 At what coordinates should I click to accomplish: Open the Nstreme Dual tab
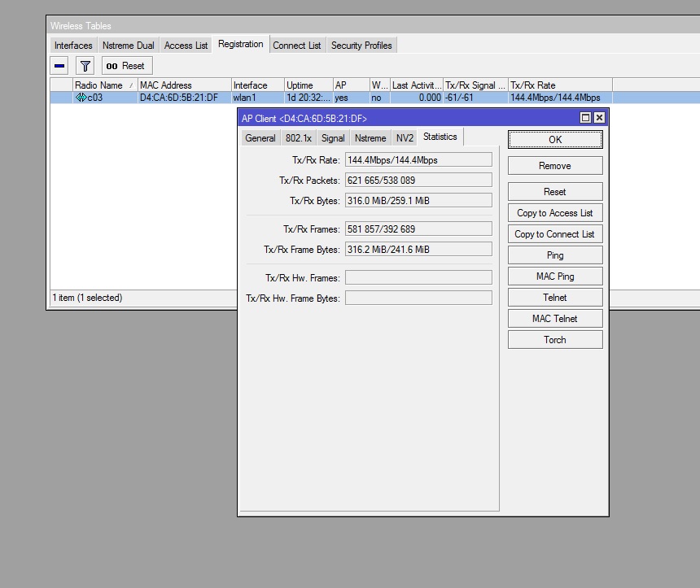point(128,46)
